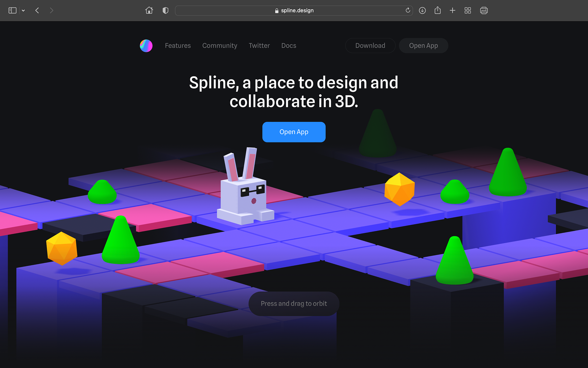Show the tab overview grid icon

(x=468, y=10)
